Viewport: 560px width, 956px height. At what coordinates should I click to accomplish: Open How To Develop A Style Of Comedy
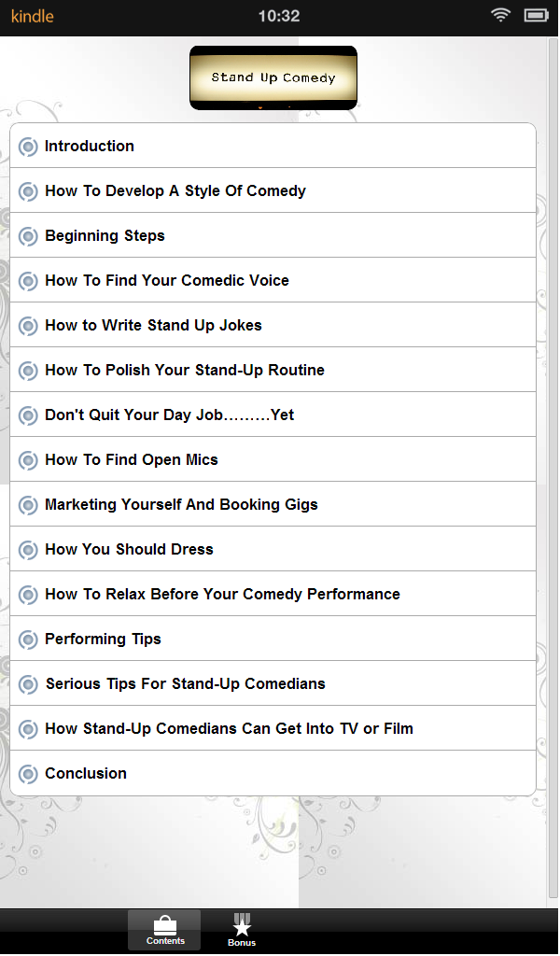(175, 190)
